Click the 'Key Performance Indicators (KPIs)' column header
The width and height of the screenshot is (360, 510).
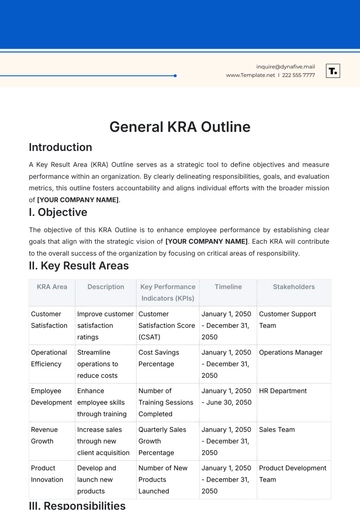point(168,293)
